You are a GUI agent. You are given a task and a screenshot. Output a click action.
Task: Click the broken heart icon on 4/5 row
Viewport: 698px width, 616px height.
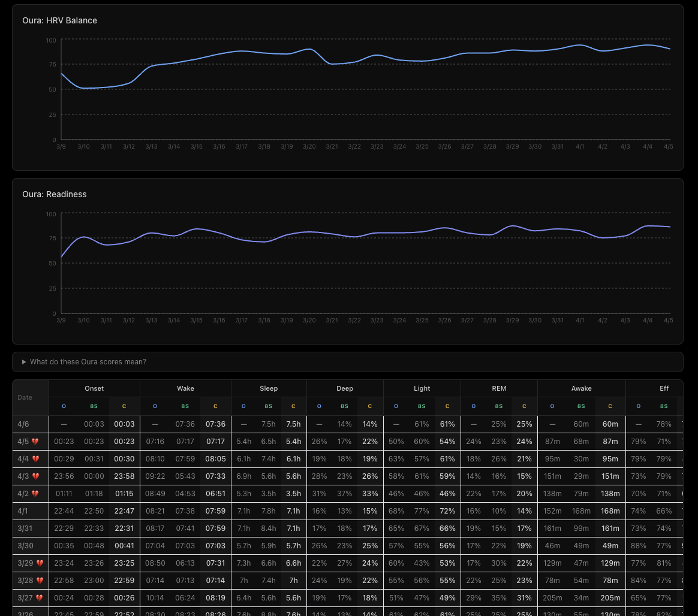tap(35, 442)
